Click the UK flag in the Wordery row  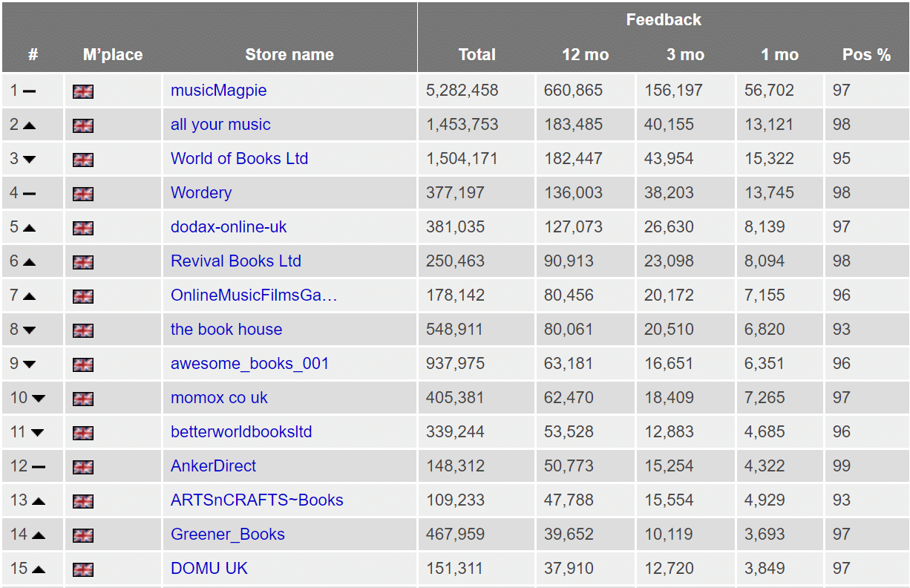pyautogui.click(x=83, y=194)
